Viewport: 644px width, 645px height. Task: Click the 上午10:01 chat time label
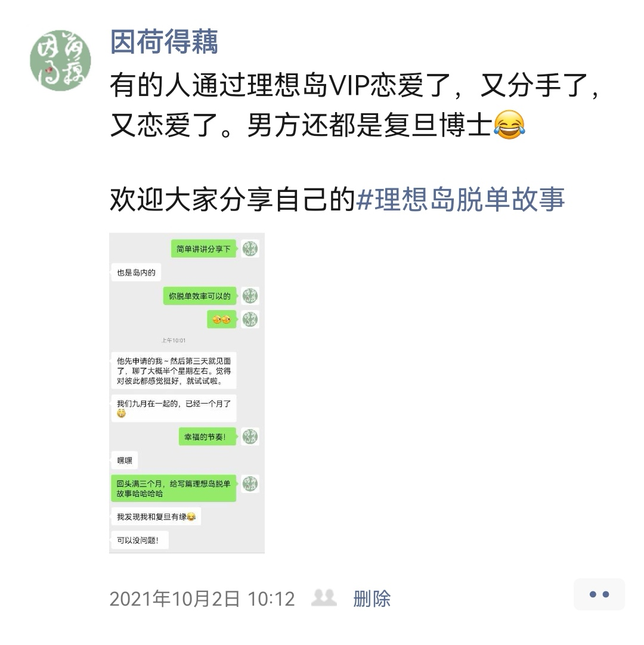click(x=174, y=340)
